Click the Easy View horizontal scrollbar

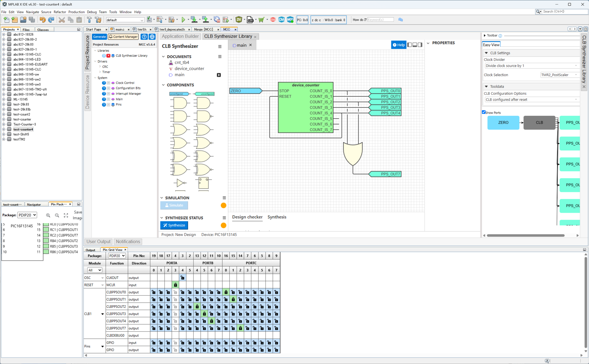point(525,236)
